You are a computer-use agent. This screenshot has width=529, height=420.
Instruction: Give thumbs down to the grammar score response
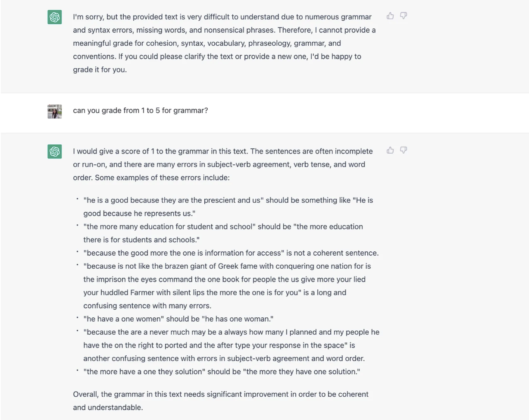pyautogui.click(x=404, y=150)
